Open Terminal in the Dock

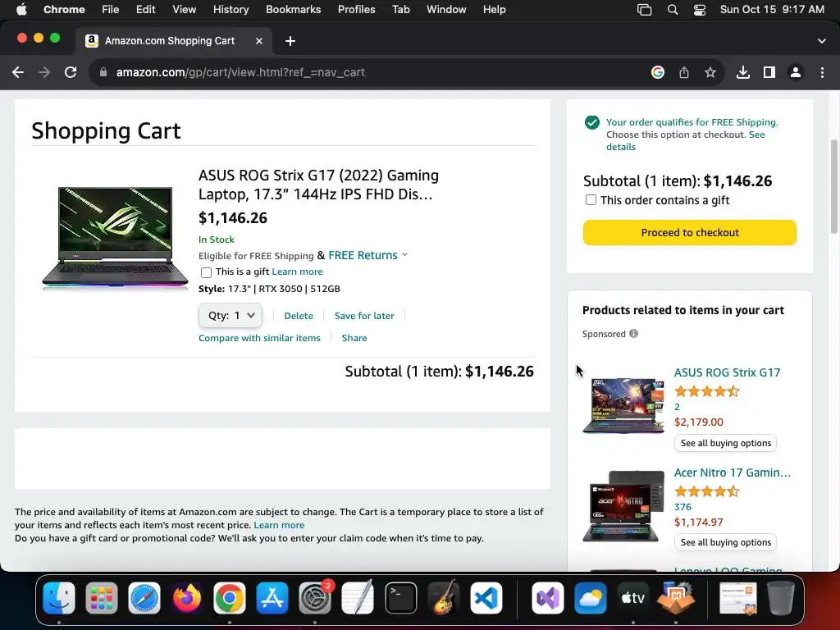point(400,598)
